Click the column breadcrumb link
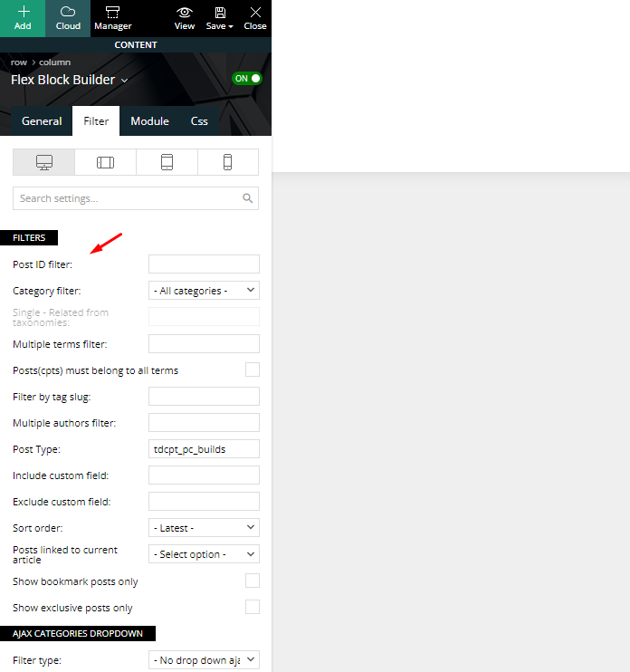This screenshot has height=672, width=630. (x=55, y=62)
